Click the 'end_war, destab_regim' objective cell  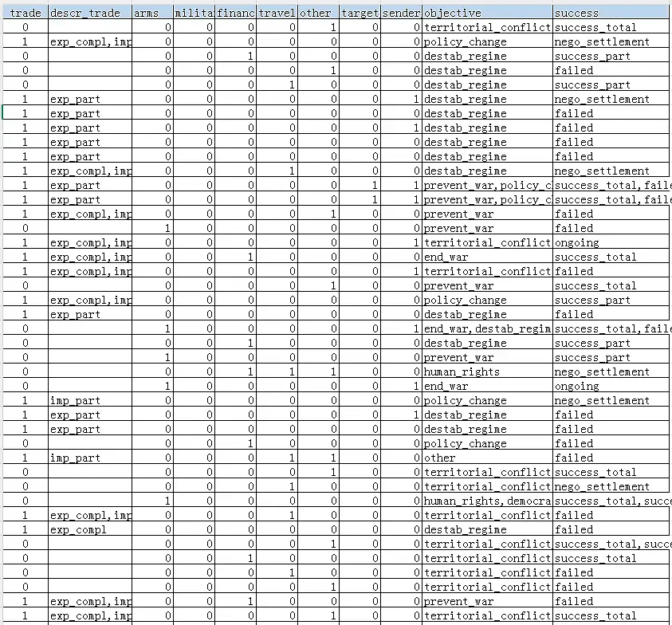pos(487,328)
